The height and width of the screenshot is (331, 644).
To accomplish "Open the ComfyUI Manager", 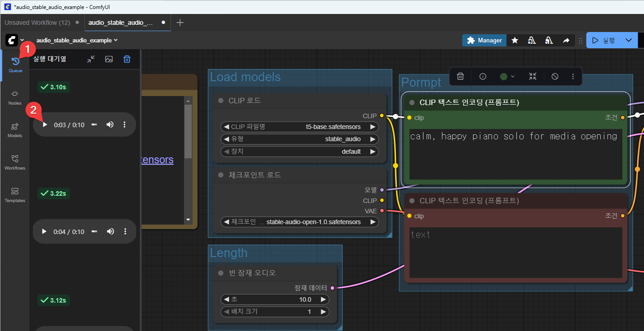I will (x=484, y=40).
